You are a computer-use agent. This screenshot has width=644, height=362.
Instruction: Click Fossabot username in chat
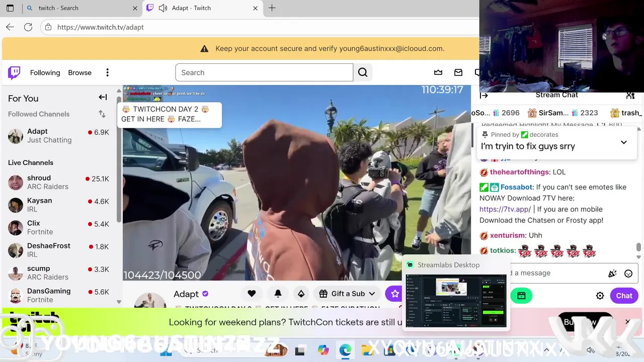point(516,187)
